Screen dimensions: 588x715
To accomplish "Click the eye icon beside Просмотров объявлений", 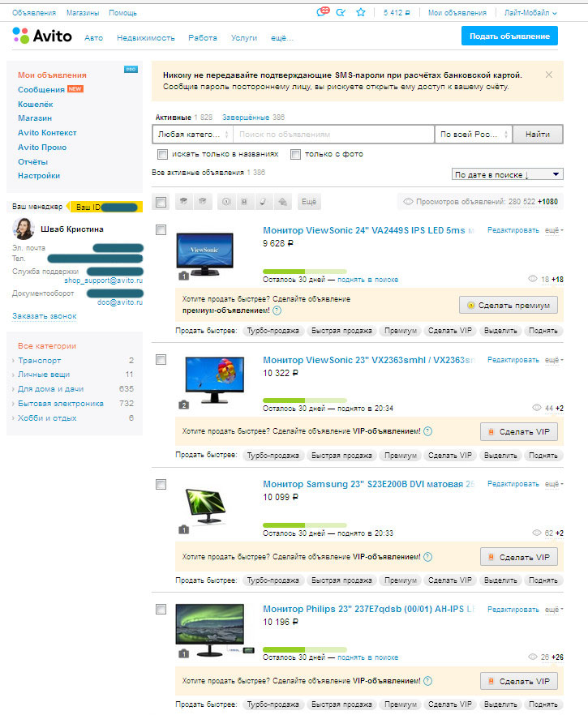I will [408, 202].
